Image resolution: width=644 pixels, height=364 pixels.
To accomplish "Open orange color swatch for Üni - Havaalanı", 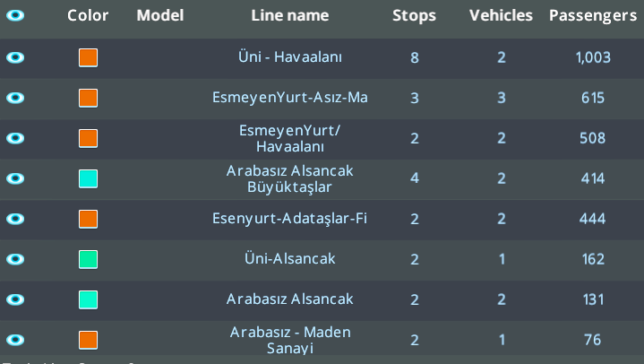I will (x=88, y=57).
